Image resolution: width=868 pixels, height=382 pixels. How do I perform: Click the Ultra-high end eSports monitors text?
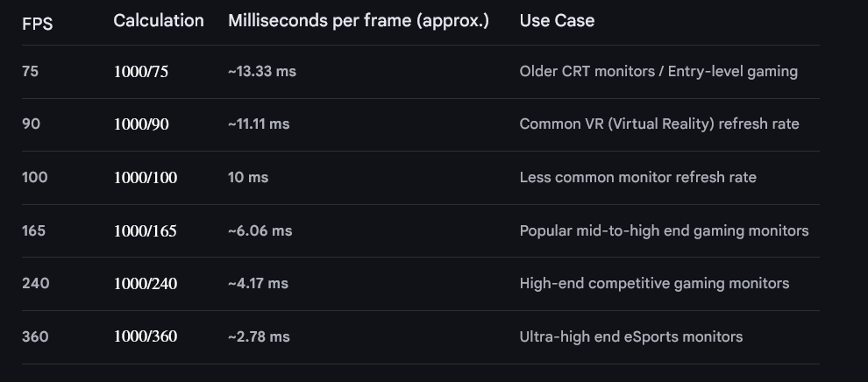point(630,336)
